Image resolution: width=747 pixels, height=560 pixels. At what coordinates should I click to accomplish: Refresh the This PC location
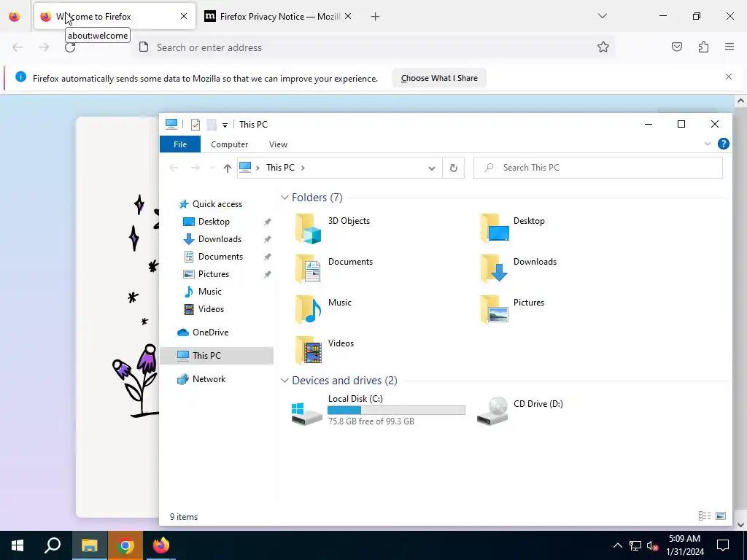coord(454,168)
